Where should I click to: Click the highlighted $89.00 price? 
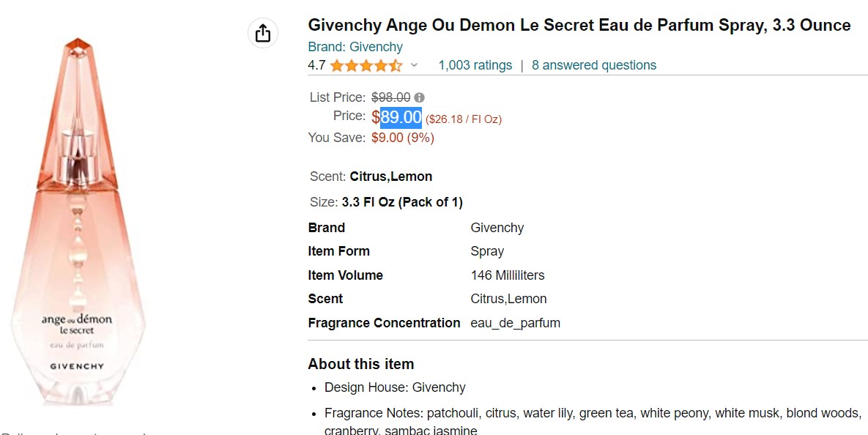(401, 117)
